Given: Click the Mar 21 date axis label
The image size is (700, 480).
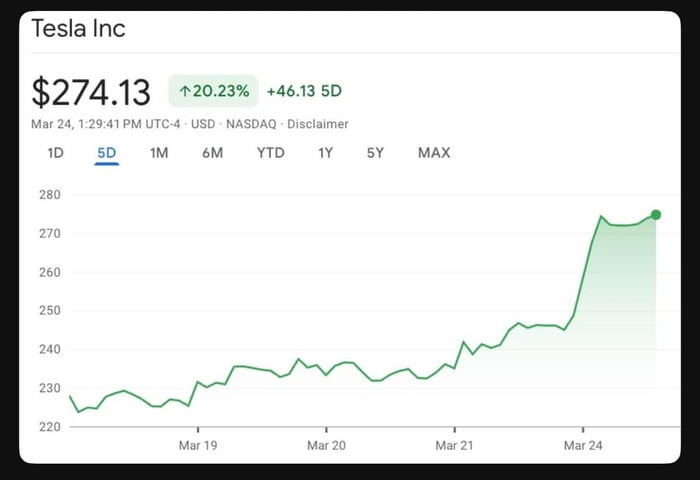Looking at the screenshot, I should tap(454, 444).
